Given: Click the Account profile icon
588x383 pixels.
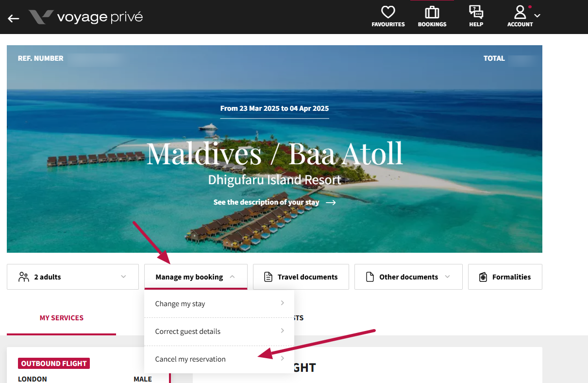Looking at the screenshot, I should pyautogui.click(x=520, y=12).
